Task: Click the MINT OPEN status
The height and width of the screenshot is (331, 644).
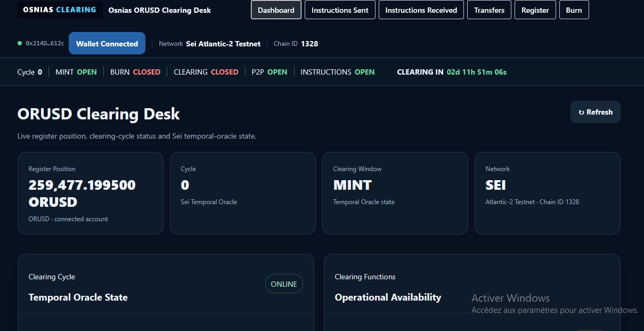Action: (x=76, y=72)
